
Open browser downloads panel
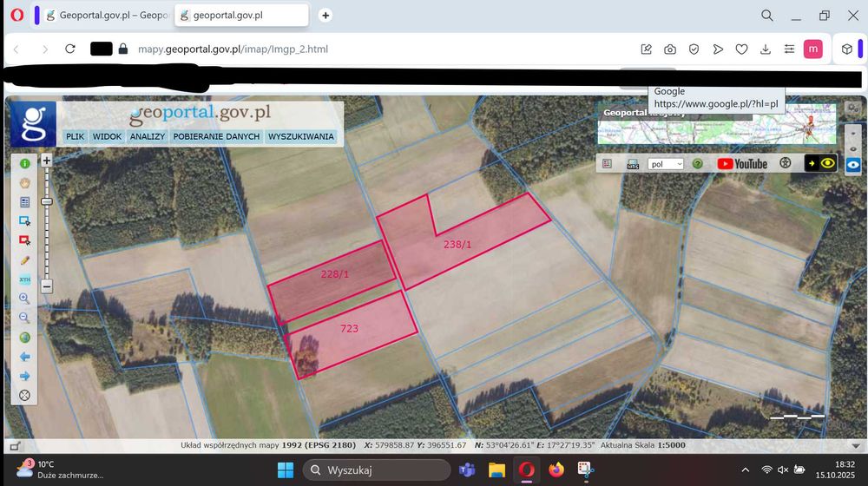(766, 49)
